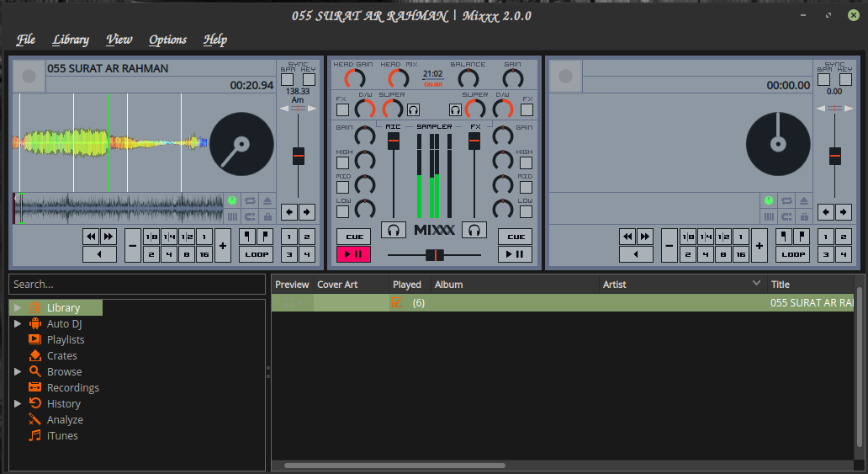This screenshot has height=474, width=868.
Task: Open the Options menu
Action: (x=167, y=40)
